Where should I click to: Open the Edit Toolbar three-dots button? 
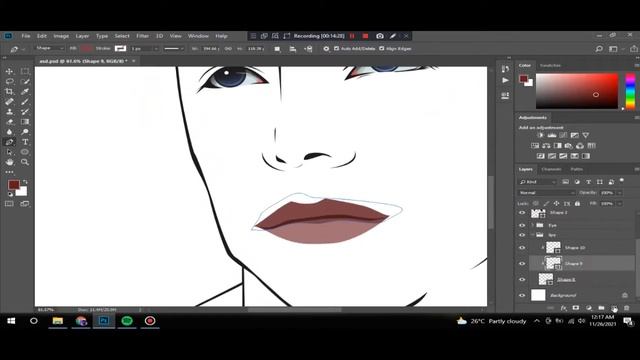[9, 172]
